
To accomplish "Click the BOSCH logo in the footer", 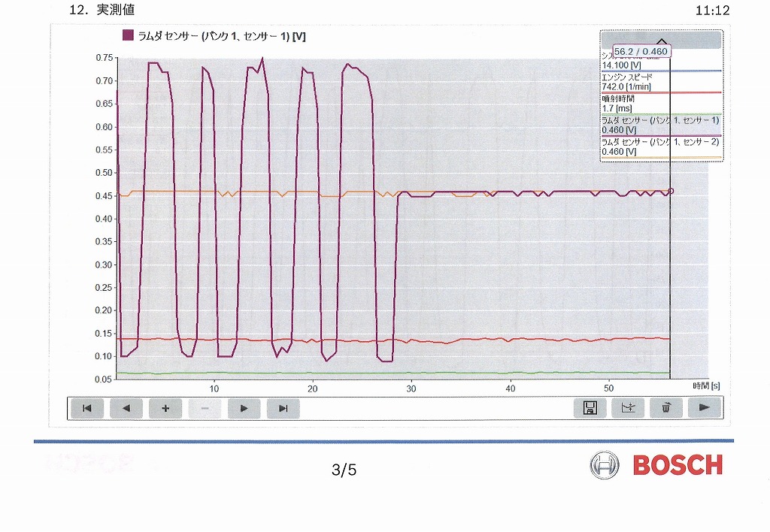I will (656, 465).
